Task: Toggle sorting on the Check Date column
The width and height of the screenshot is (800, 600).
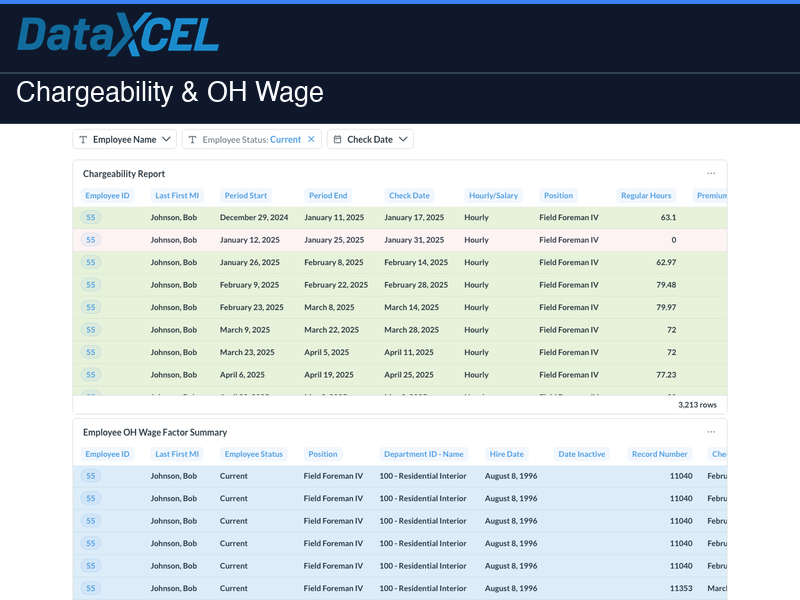Action: pyautogui.click(x=412, y=195)
